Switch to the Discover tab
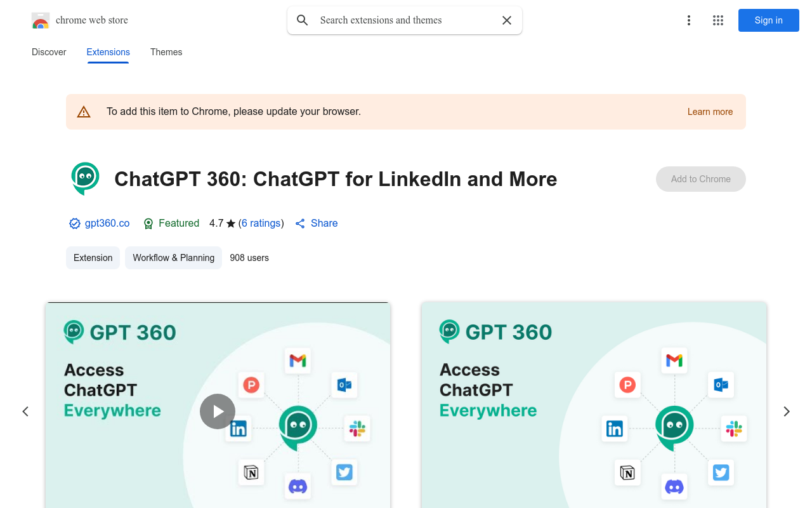Image resolution: width=812 pixels, height=508 pixels. (49, 52)
